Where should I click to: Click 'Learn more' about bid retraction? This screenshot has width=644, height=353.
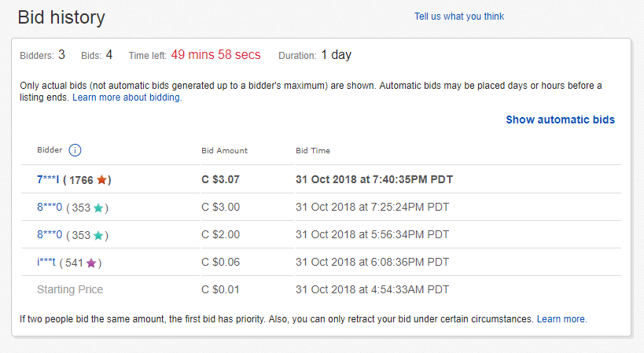coord(562,319)
